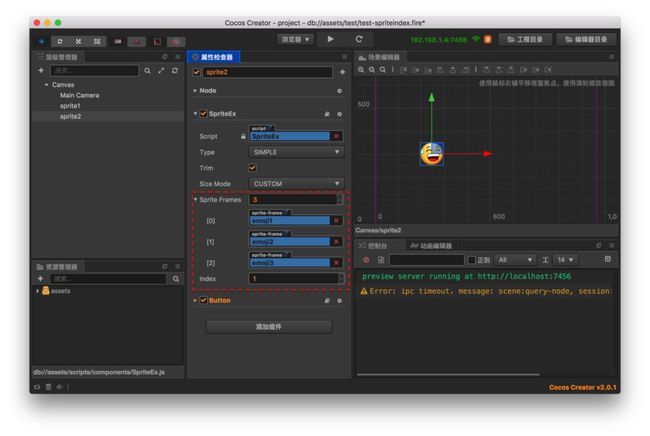Click refresh icon in node hierarchy panel
This screenshot has height=436, width=650.
[175, 70]
